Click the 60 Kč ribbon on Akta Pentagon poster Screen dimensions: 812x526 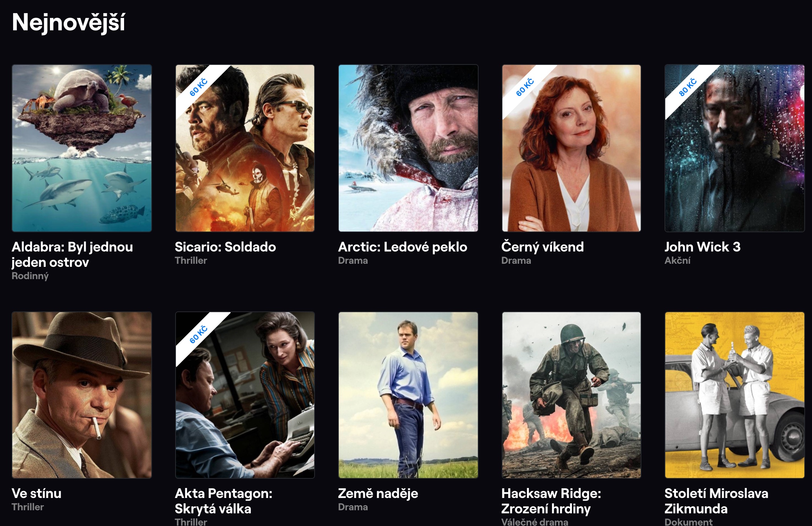pos(199,334)
